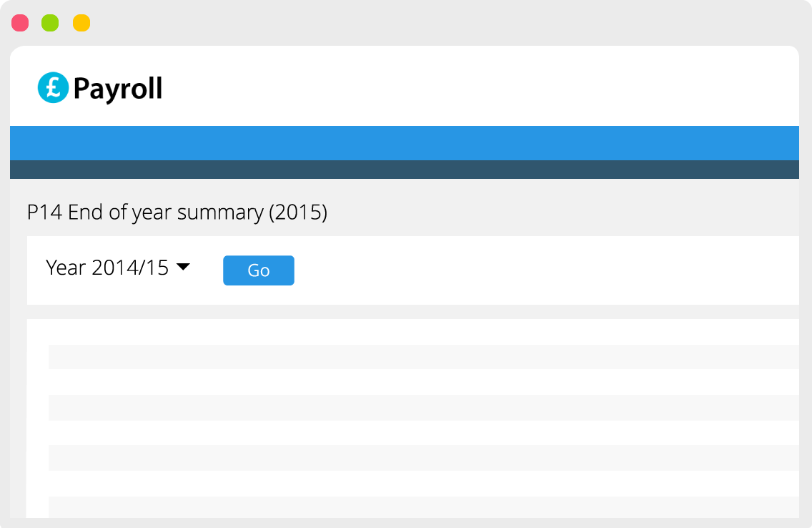
Task: Click the dark slate sub-navigation bar
Action: click(x=404, y=170)
